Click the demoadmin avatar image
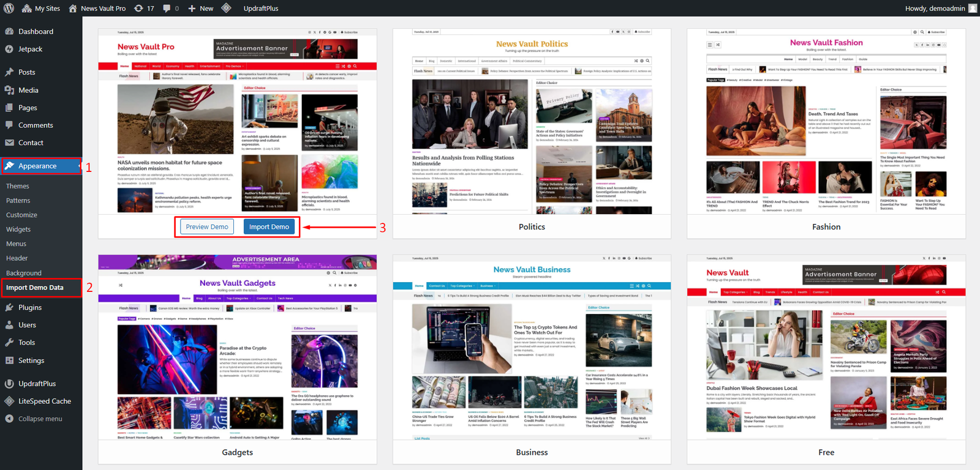The height and width of the screenshot is (470, 980). (972, 8)
